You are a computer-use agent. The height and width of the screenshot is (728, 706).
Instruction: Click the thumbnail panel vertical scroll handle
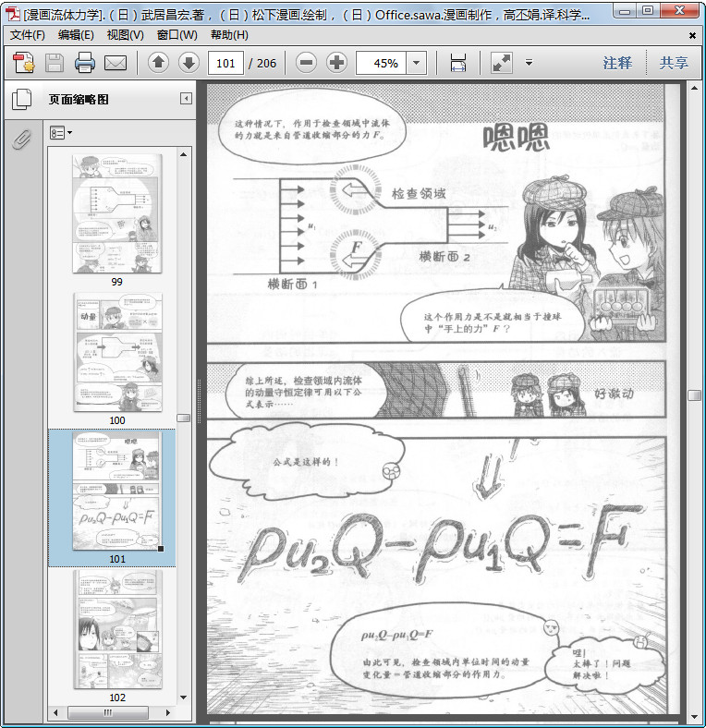click(184, 418)
